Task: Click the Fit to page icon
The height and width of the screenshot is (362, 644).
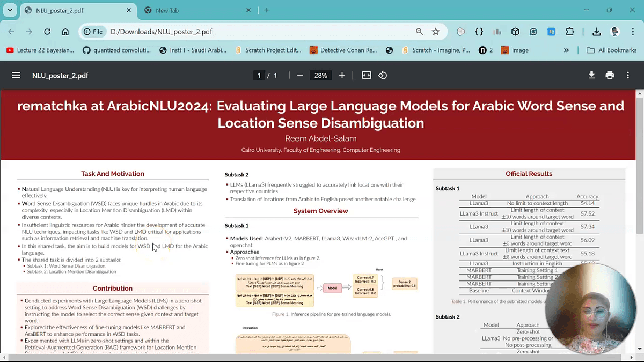Action: pos(367,76)
